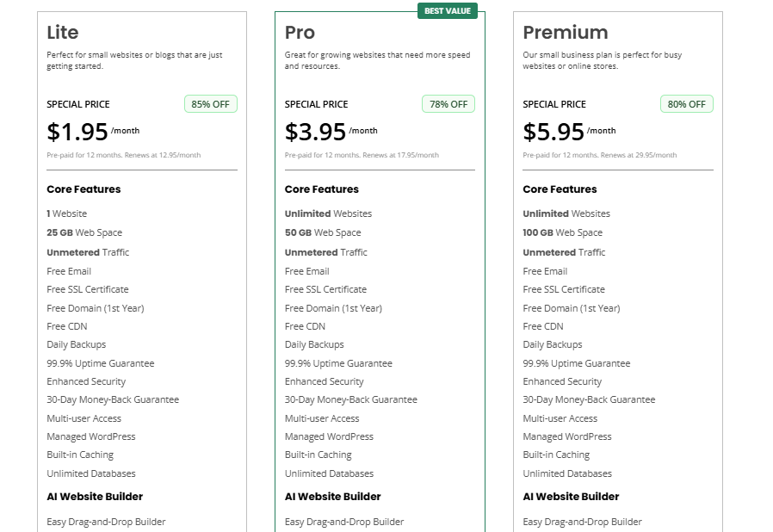
Task: Click 'Unlimited Websites' in the Pro plan
Action: coord(328,213)
